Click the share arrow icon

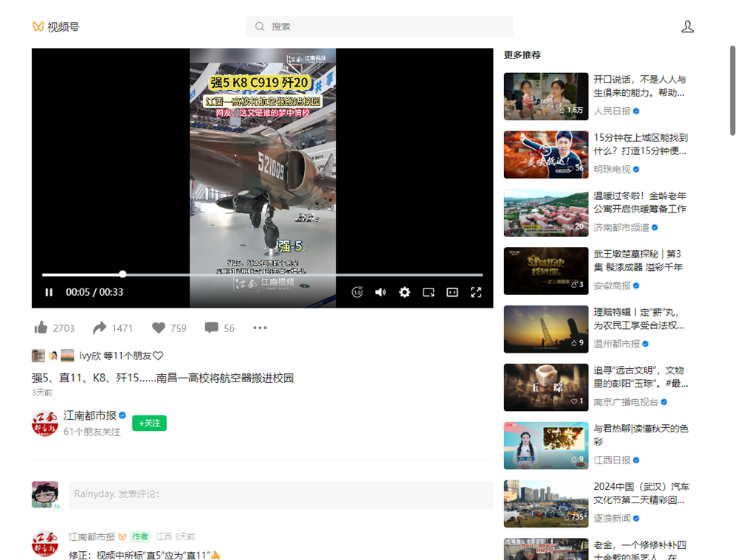coord(99,328)
